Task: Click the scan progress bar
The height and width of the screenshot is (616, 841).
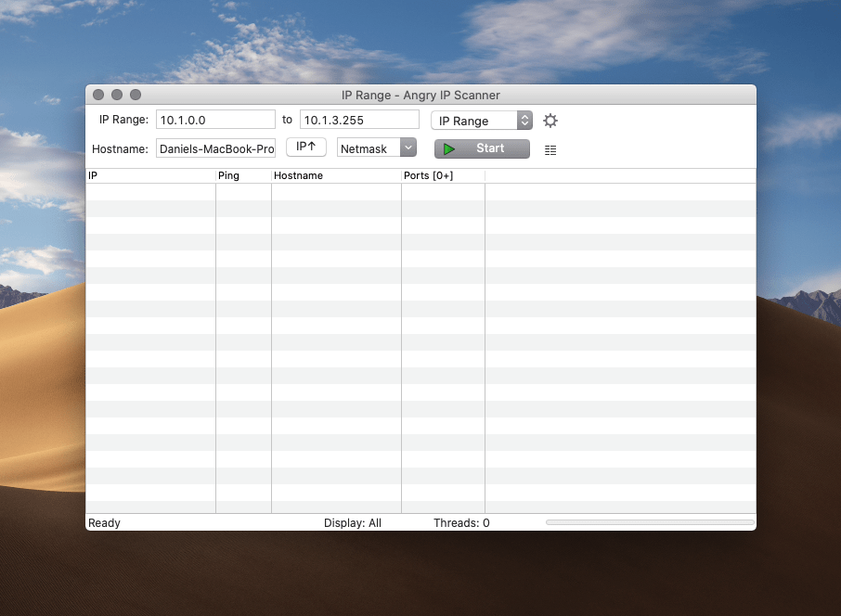Action: (x=650, y=522)
